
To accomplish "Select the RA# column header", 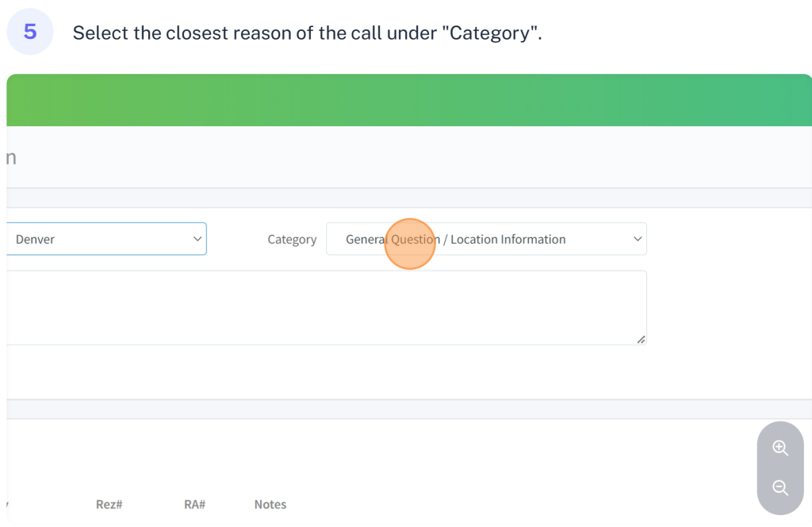I will coord(194,505).
